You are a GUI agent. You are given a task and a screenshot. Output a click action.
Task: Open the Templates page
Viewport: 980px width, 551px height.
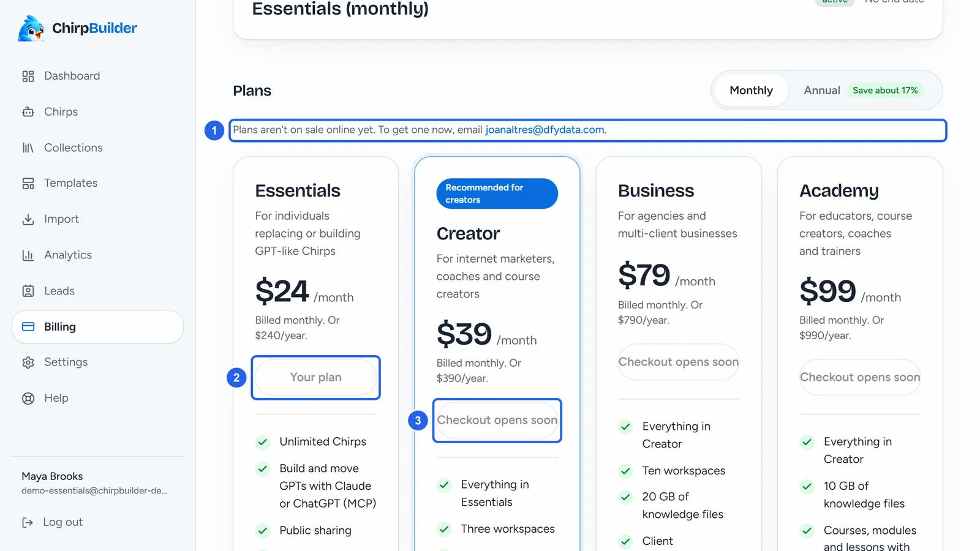tap(97, 183)
